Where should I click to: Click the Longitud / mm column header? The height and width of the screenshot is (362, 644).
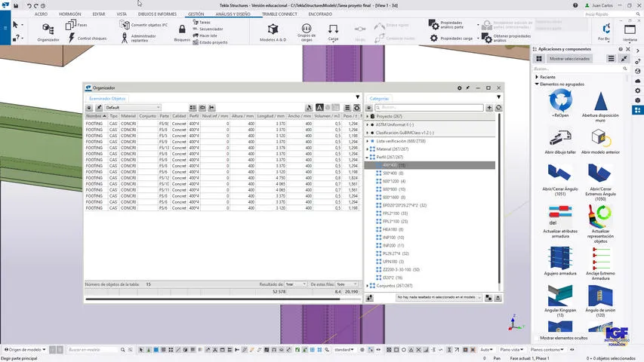click(x=271, y=116)
